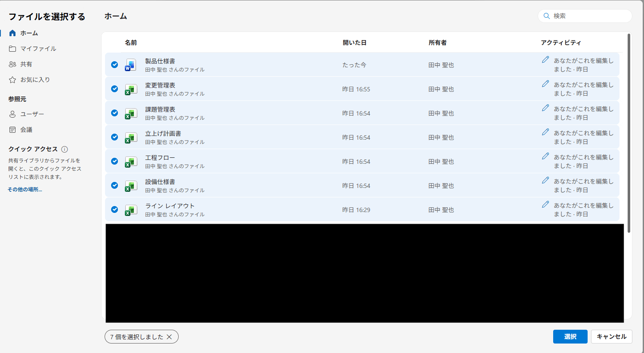Image resolution: width=644 pixels, height=353 pixels.
Task: Click Excel icon of 課題管理表
Action: coord(130,113)
